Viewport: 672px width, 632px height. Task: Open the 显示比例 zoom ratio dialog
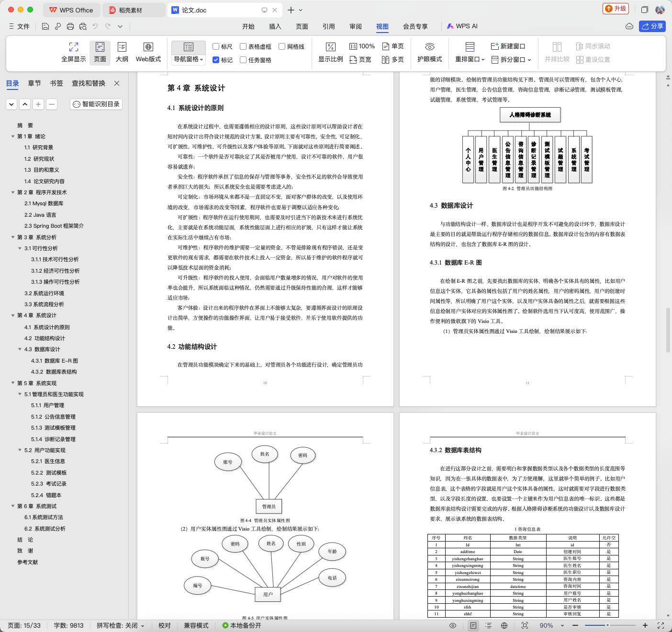click(331, 52)
